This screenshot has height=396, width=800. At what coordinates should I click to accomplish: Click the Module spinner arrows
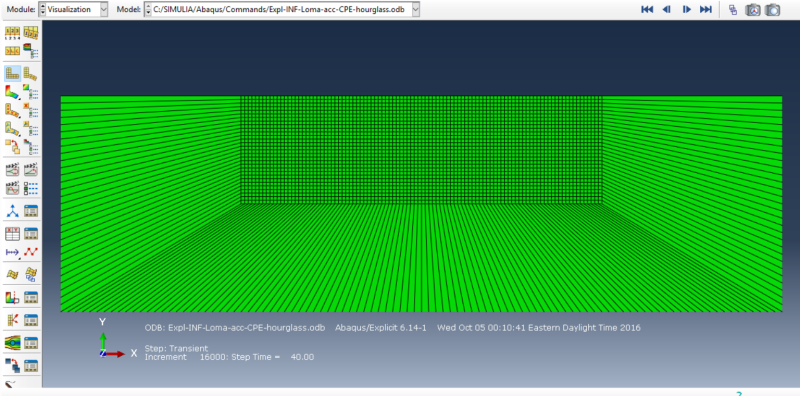pyautogui.click(x=42, y=9)
